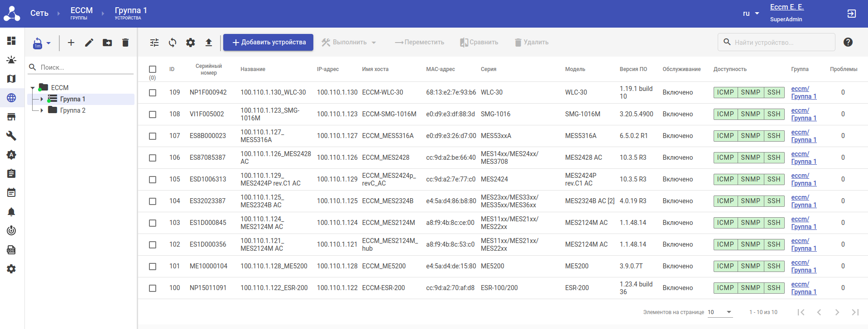Image resolution: width=868 pixels, height=329 pixels.
Task: Expand the Группа 2 tree node
Action: (x=42, y=110)
